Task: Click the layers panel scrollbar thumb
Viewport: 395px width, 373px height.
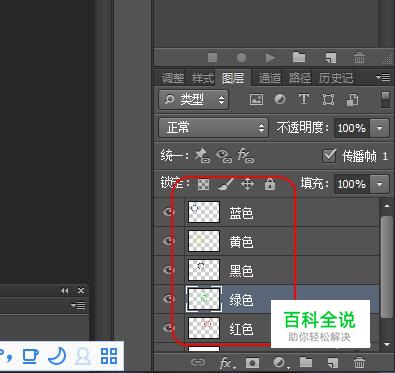Action: (x=387, y=267)
